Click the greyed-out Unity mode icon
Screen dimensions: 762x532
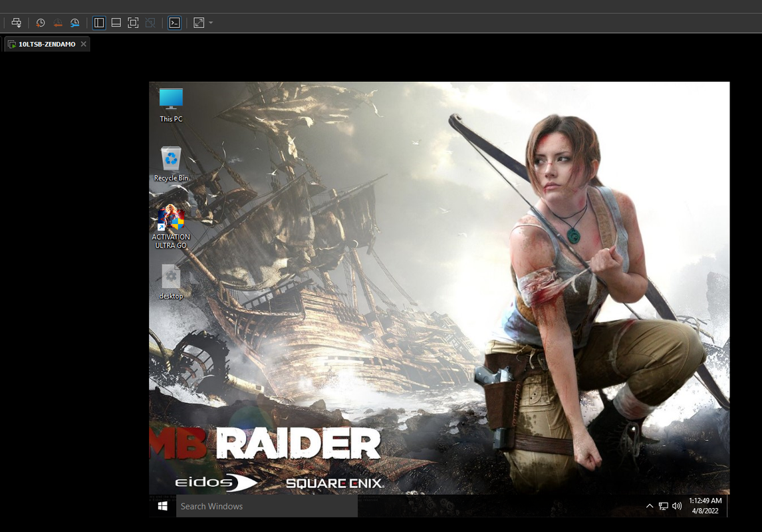(150, 23)
